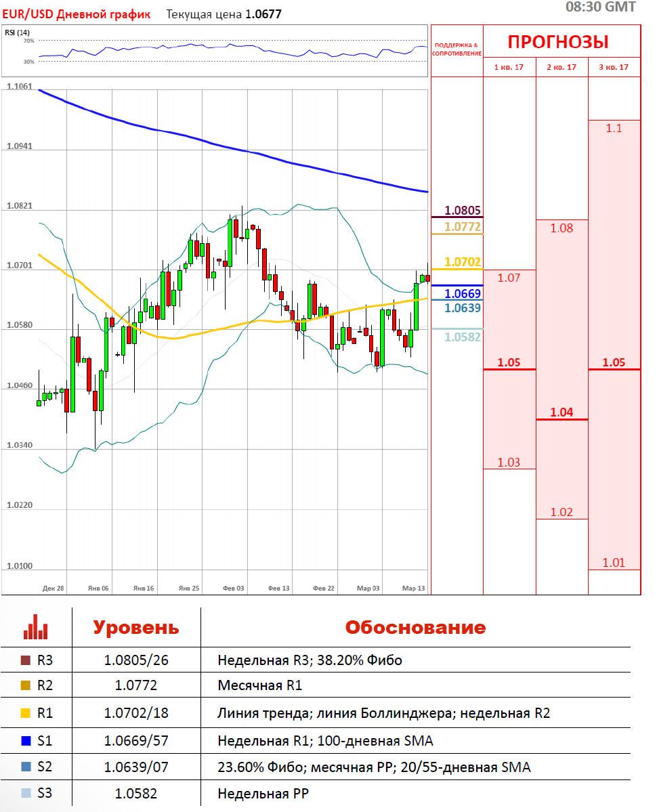The width and height of the screenshot is (657, 812).
Task: Click the R2 tan color swatch
Action: (x=26, y=686)
